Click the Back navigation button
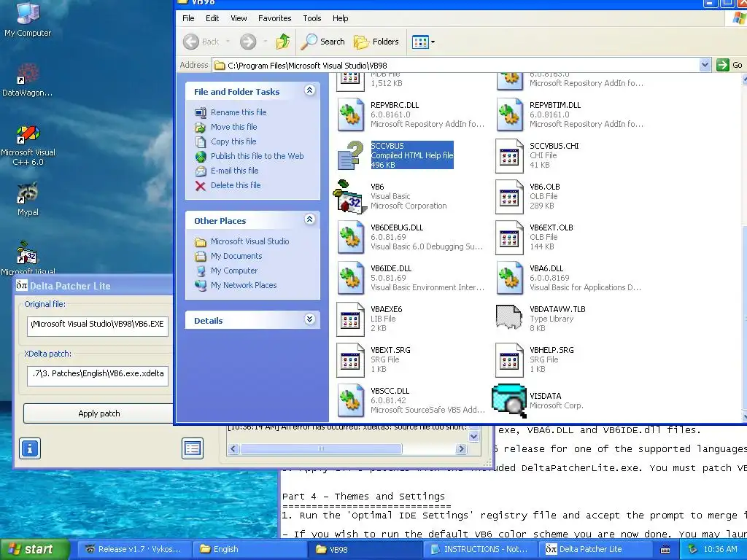 point(201,42)
